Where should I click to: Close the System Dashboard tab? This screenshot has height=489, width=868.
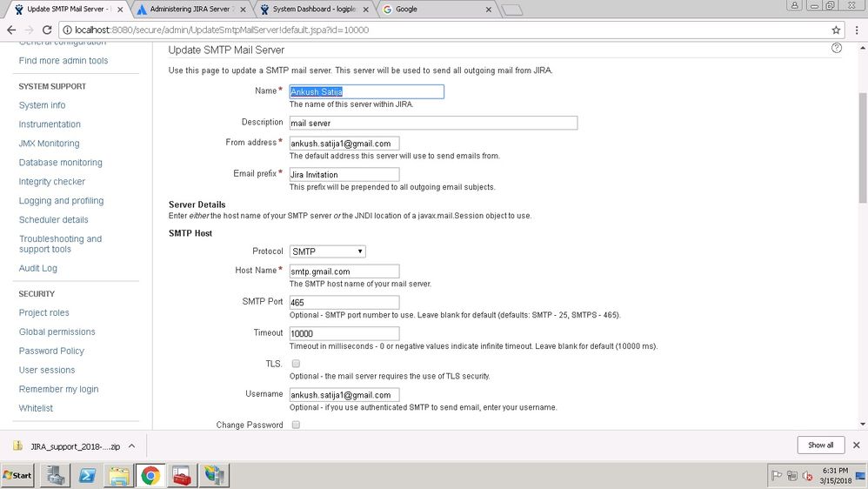(x=366, y=10)
